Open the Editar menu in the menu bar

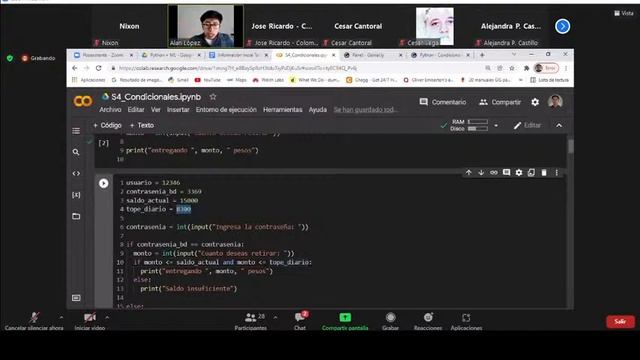[136, 110]
